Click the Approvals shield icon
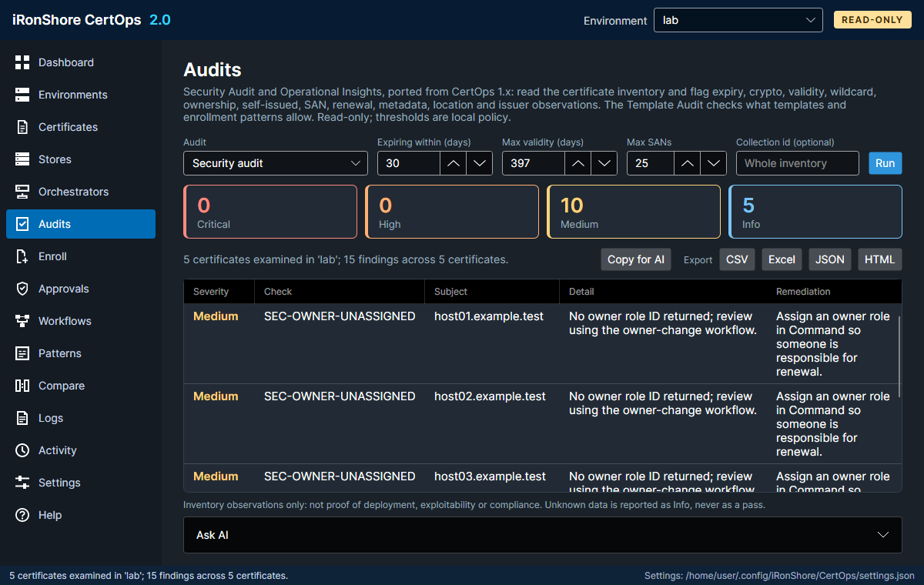This screenshot has width=924, height=585. 22,289
